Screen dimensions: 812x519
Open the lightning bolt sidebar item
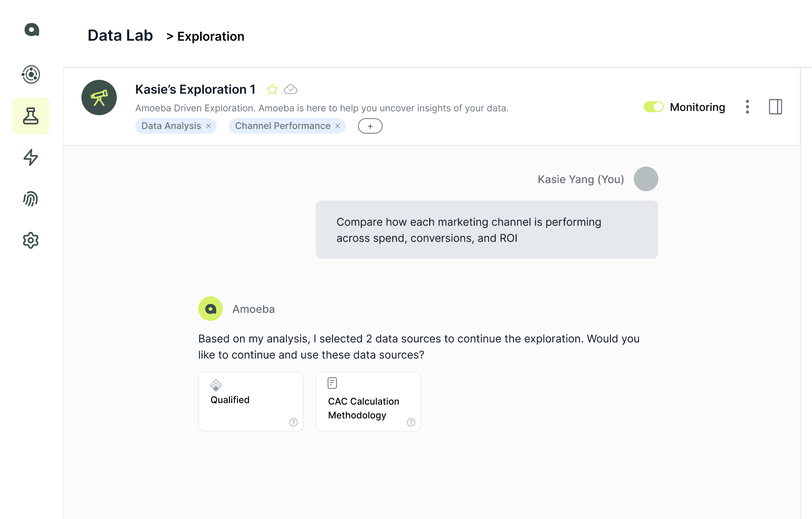(x=31, y=157)
